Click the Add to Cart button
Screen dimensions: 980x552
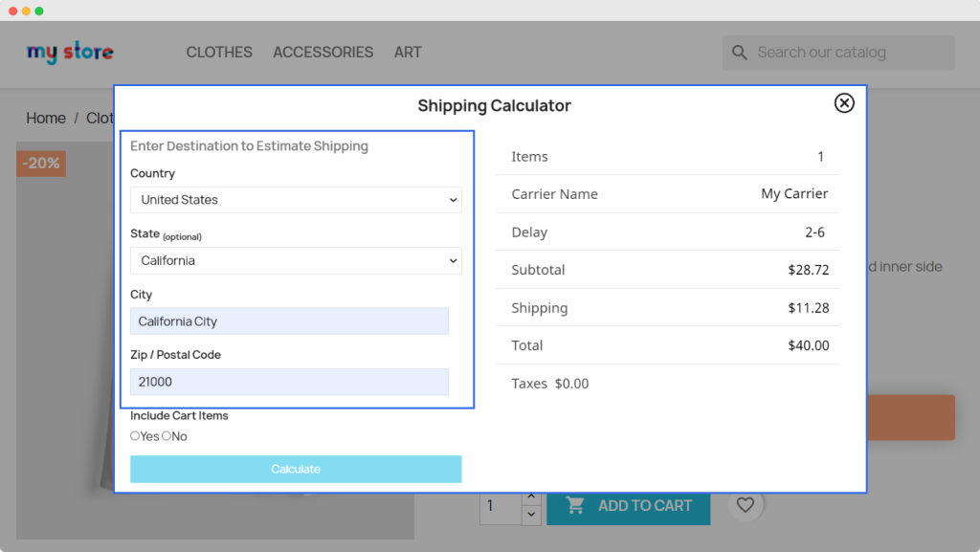pos(628,506)
